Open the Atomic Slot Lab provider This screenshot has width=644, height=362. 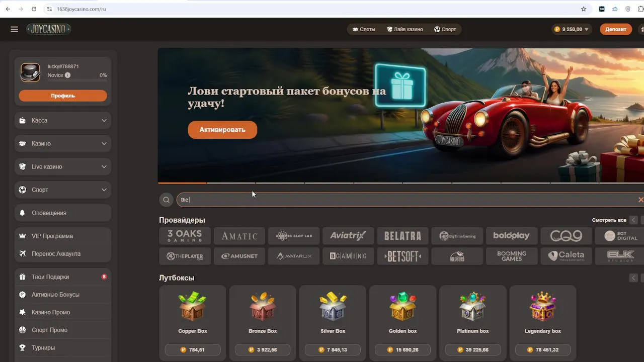(x=294, y=236)
